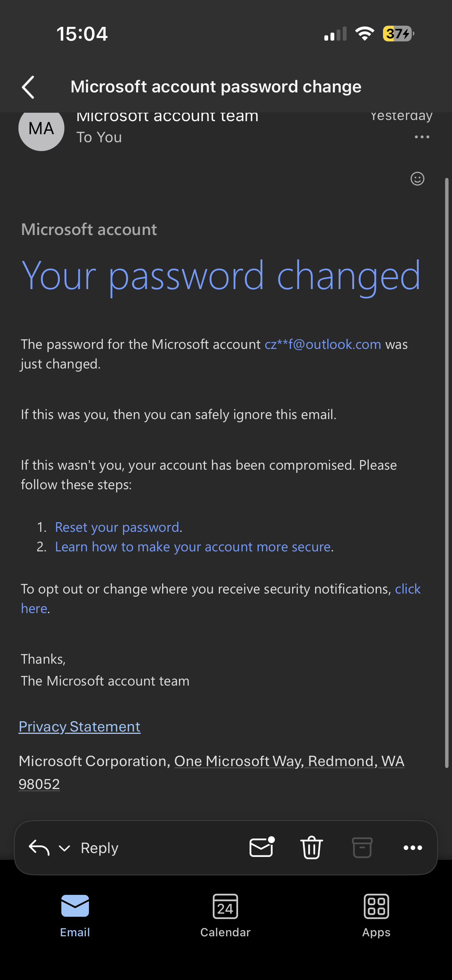Expand the reply options chevron
The height and width of the screenshot is (980, 452).
tap(64, 848)
